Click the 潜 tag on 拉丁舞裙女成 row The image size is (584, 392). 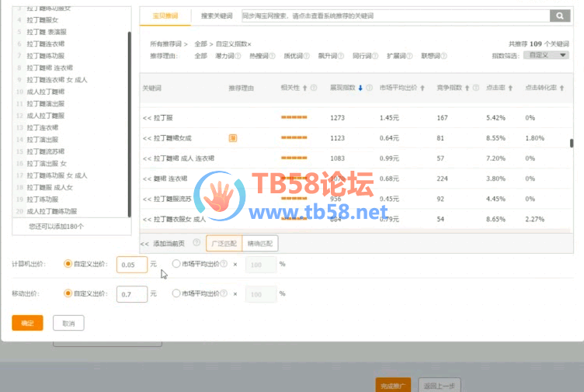pyautogui.click(x=232, y=138)
